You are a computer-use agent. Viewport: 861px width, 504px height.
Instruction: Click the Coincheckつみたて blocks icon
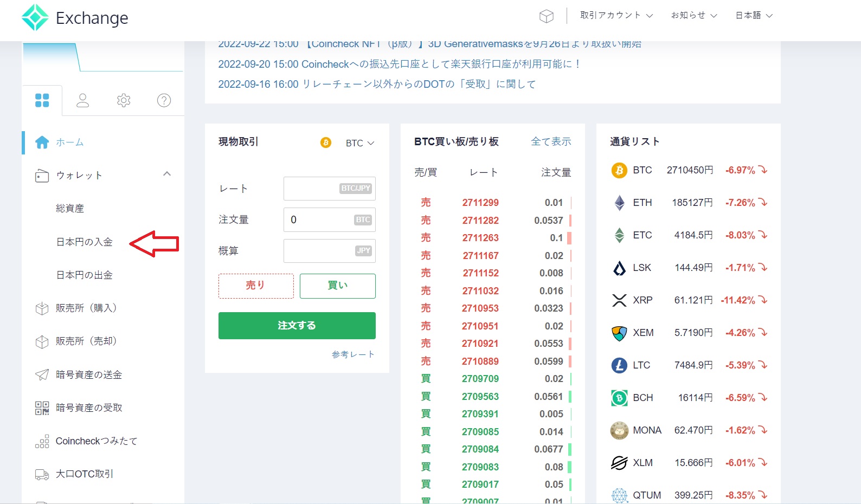click(x=42, y=441)
